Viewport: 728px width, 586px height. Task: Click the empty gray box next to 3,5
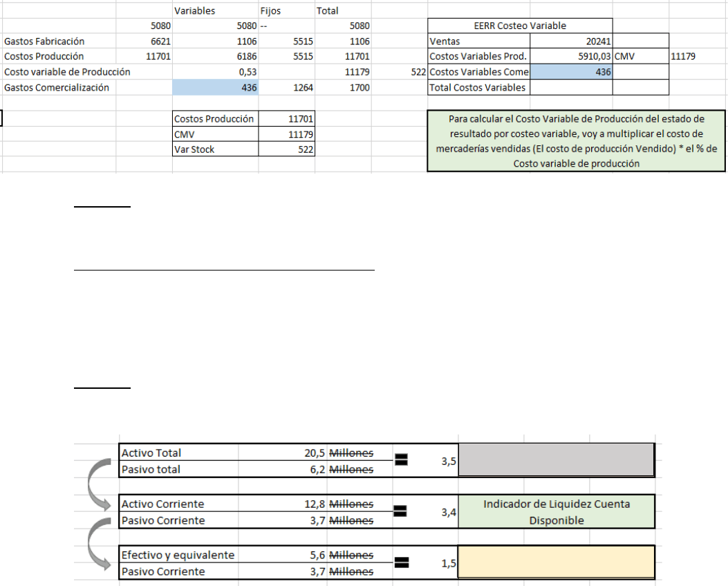pos(556,461)
